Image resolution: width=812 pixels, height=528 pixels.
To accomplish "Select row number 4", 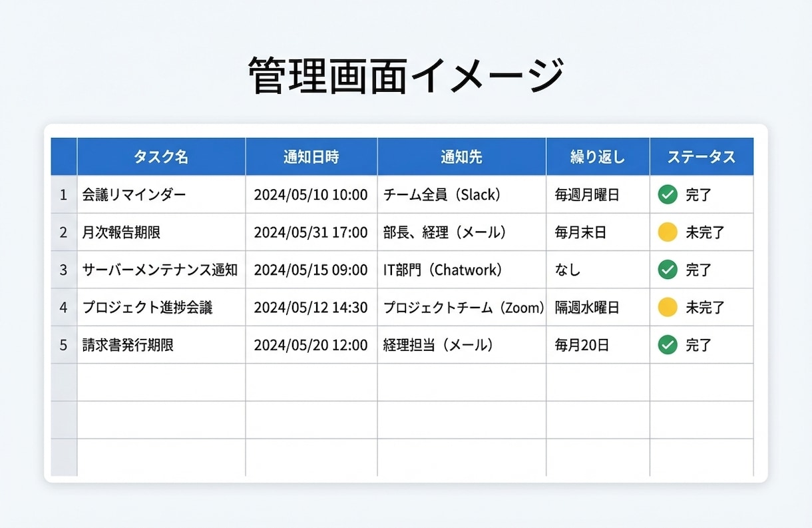I will (x=64, y=307).
